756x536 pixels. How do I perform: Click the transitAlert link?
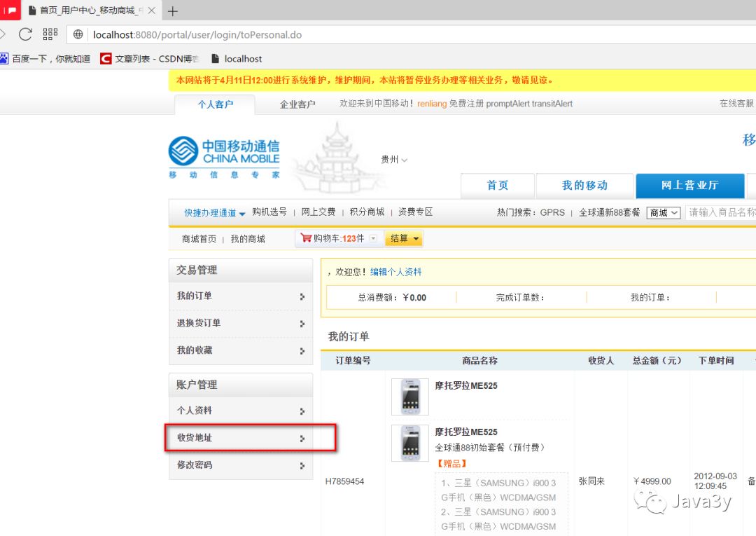coord(552,104)
